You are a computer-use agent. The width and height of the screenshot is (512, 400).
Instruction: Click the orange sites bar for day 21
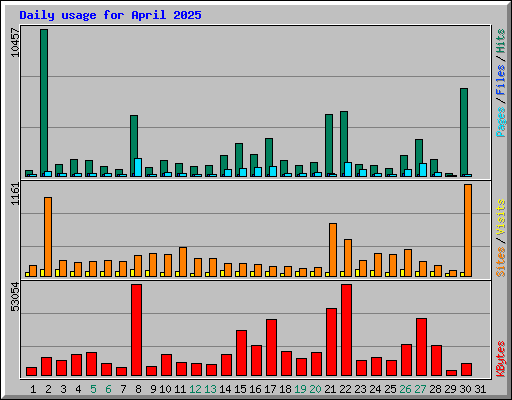[333, 250]
